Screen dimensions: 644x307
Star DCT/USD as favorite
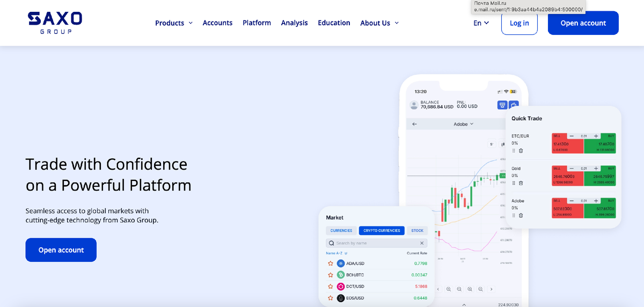pyautogui.click(x=331, y=287)
